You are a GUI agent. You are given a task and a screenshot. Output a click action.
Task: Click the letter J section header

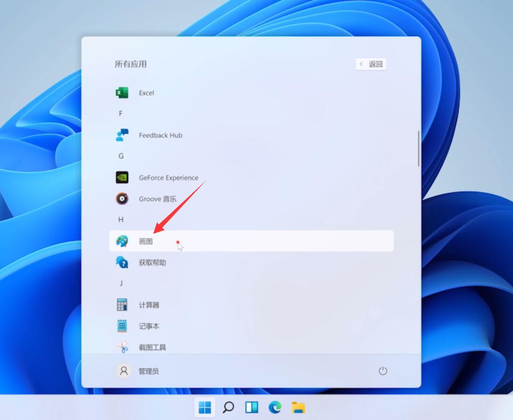point(121,283)
